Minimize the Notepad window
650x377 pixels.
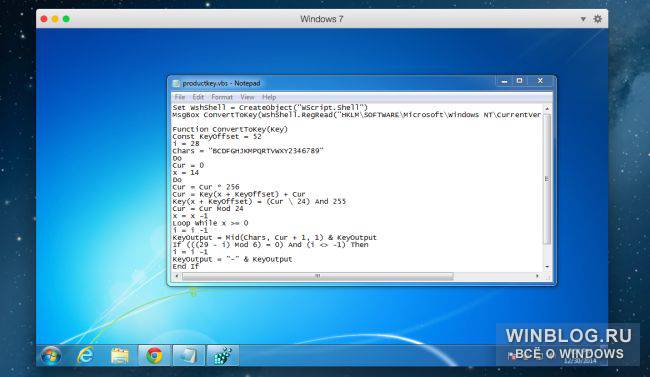tap(504, 81)
